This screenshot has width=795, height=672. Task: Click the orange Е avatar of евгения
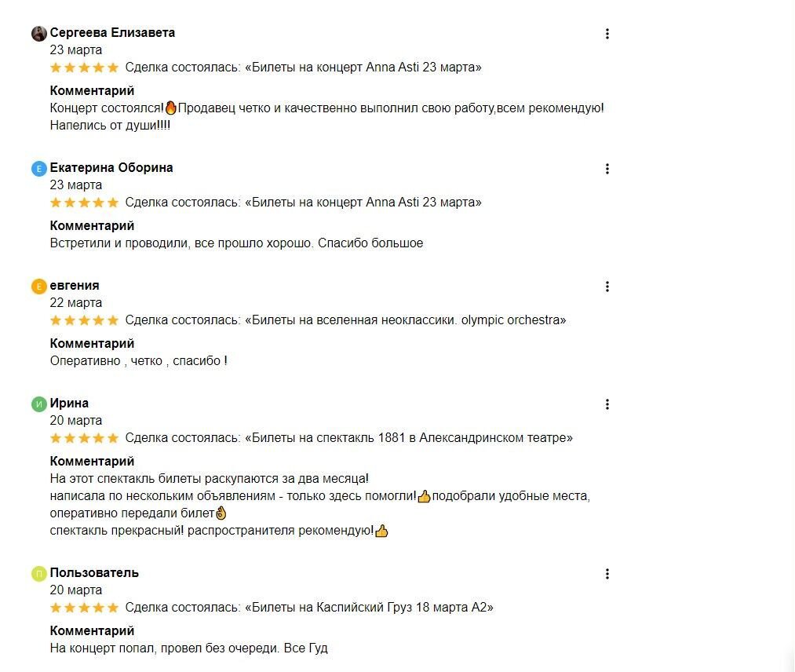(39, 286)
